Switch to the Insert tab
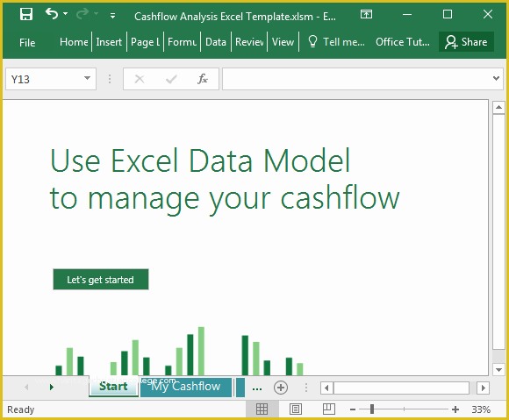 click(109, 42)
